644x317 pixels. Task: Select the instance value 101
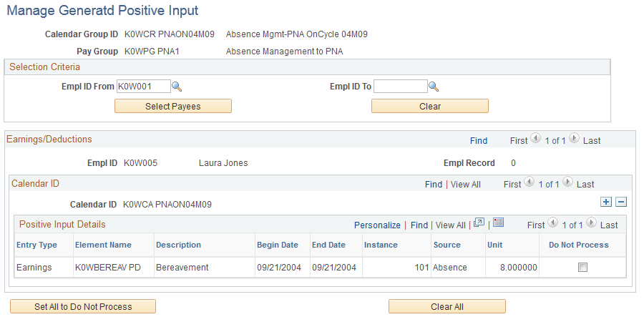(x=421, y=268)
